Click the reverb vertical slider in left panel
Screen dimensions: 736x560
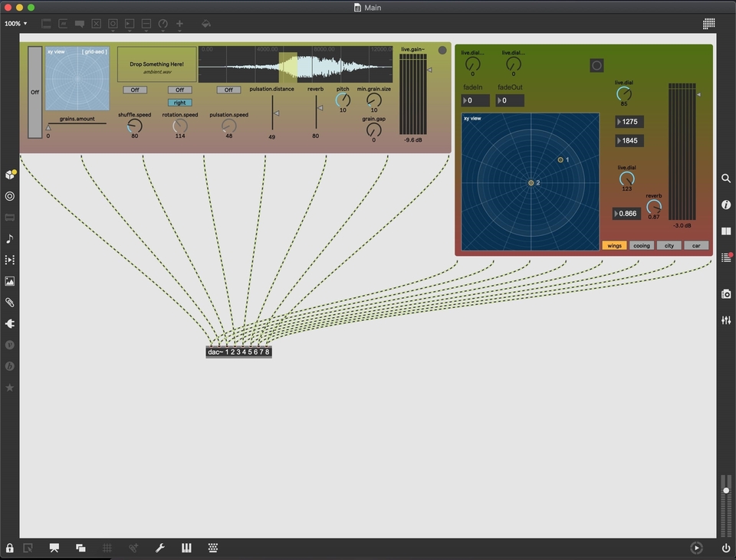pos(317,113)
